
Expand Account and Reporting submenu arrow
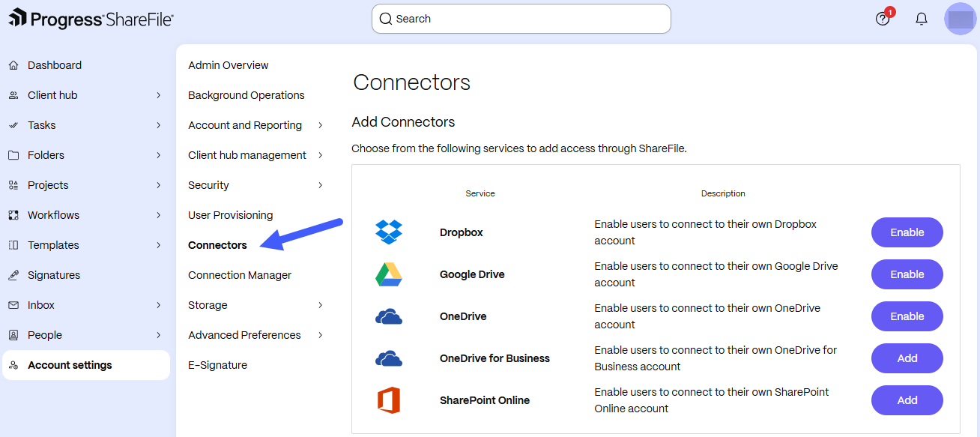click(x=321, y=125)
